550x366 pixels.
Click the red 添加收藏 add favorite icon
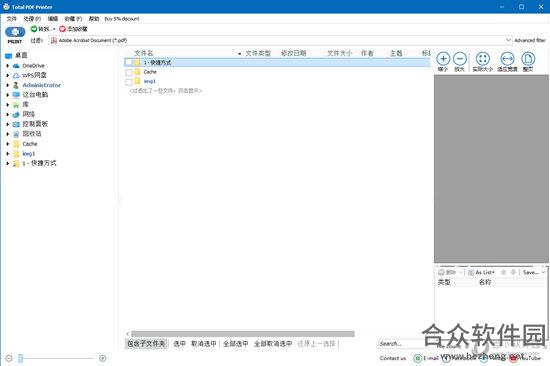tap(62, 29)
